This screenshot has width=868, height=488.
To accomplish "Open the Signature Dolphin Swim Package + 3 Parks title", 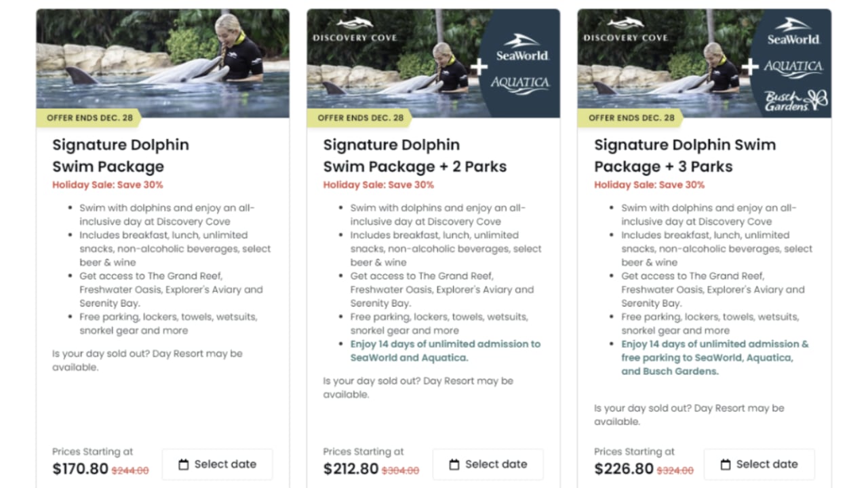I will pyautogui.click(x=685, y=155).
